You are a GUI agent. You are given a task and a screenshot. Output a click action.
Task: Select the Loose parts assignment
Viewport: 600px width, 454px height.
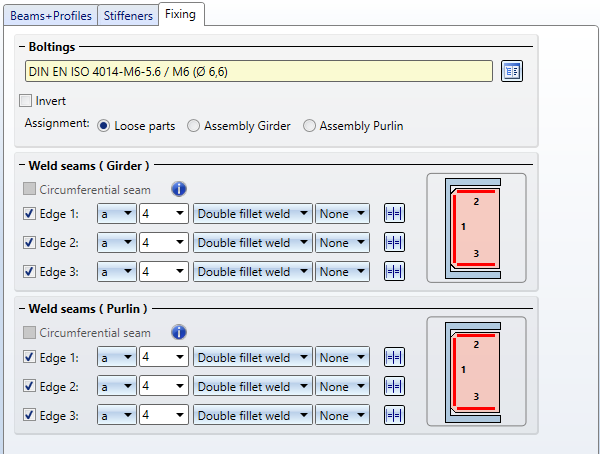(x=103, y=126)
